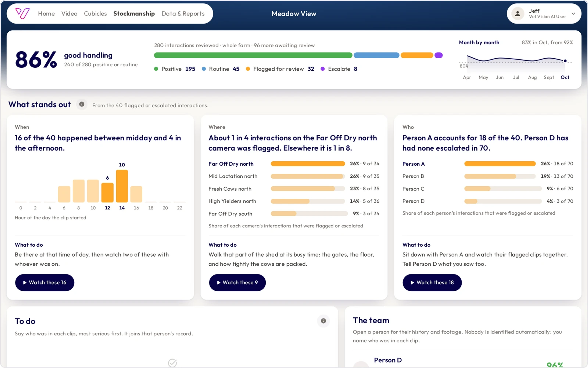Select the Far Off Dry north row
Image resolution: width=588 pixels, height=368 pixels.
point(294,164)
